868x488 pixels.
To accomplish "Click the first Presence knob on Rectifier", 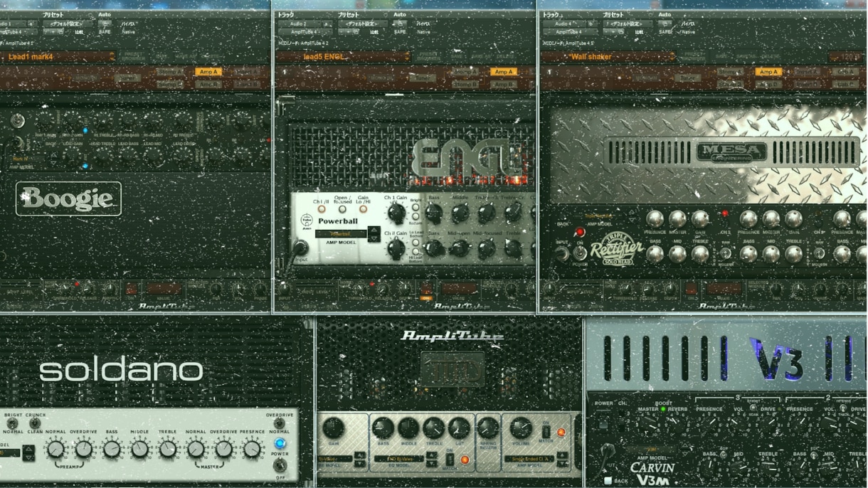I will [x=655, y=218].
